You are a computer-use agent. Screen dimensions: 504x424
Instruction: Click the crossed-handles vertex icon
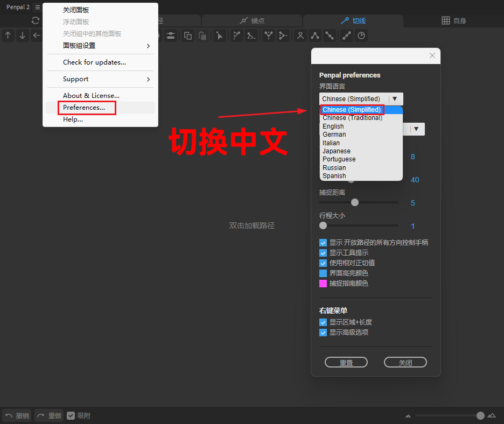300,36
